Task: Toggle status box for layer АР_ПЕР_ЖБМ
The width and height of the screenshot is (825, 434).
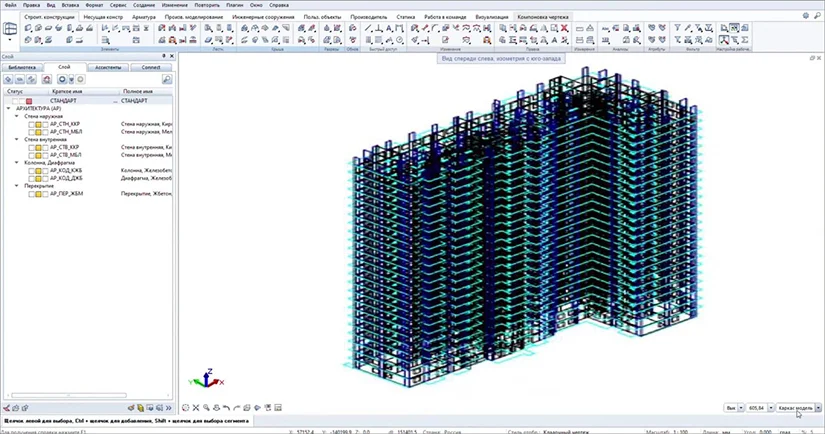Action: tap(31, 193)
